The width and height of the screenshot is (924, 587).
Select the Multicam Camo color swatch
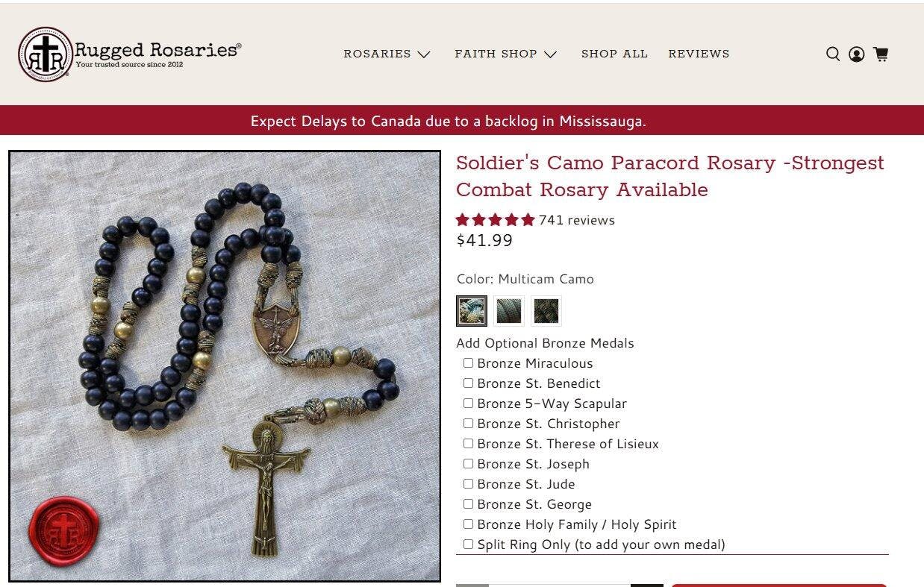coord(472,311)
